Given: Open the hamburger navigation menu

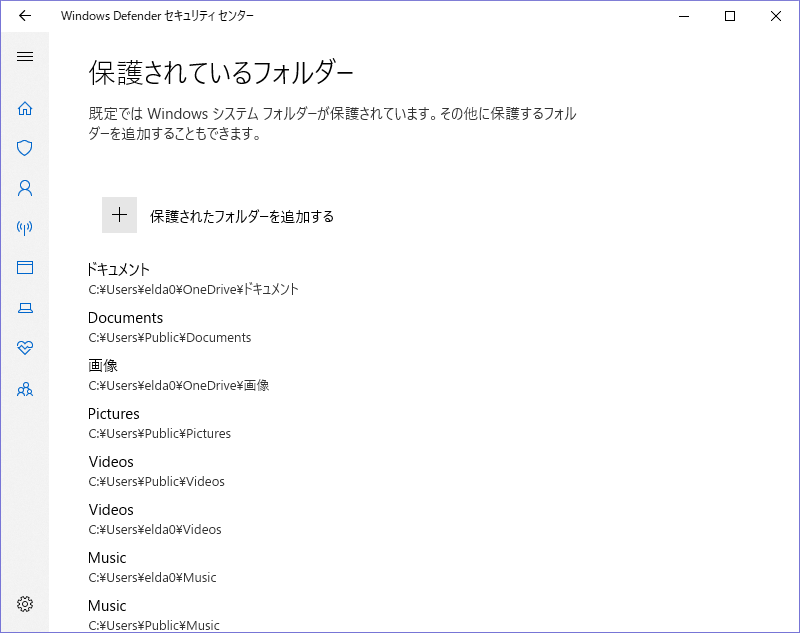Looking at the screenshot, I should coord(25,56).
